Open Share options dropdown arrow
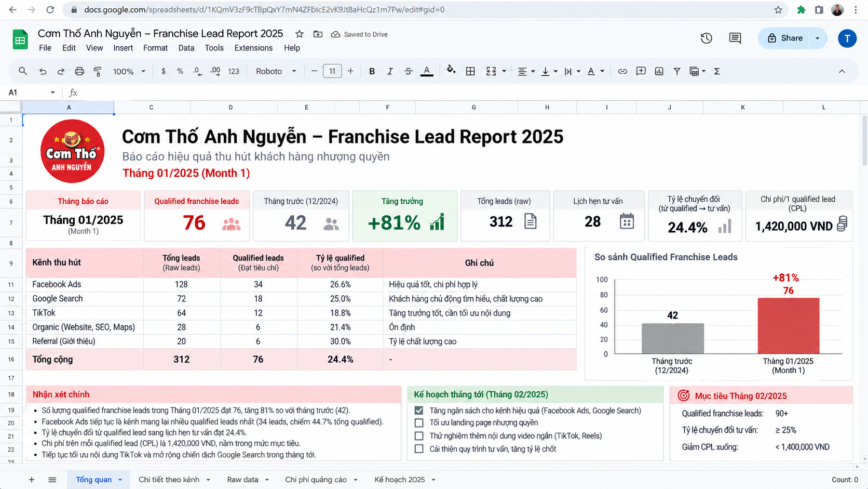Screen dimensions: 868x489 (818, 38)
